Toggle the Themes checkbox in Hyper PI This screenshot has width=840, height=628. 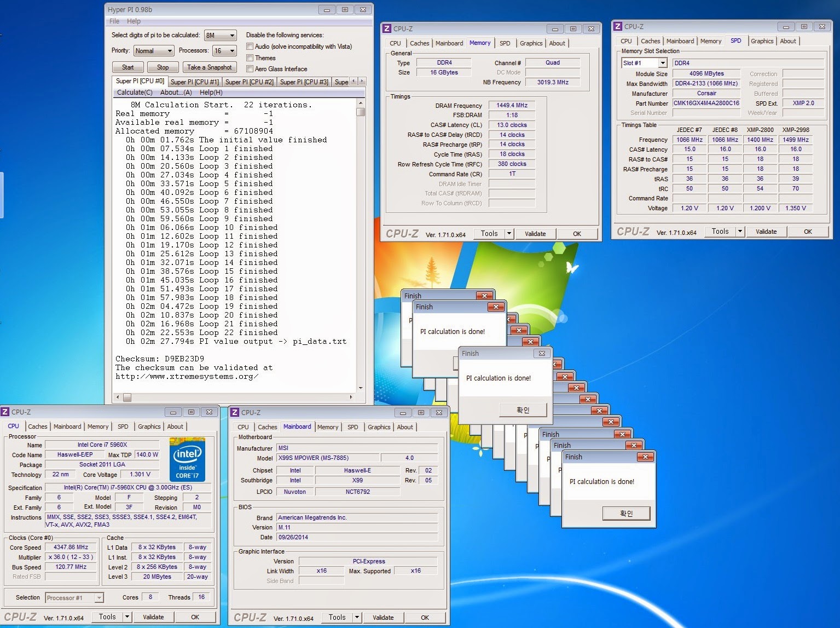(x=250, y=57)
